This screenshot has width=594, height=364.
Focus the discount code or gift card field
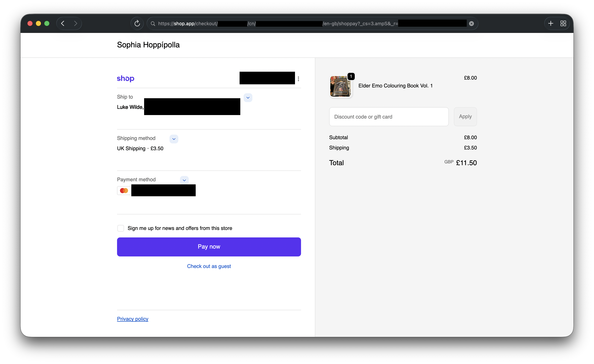point(389,117)
